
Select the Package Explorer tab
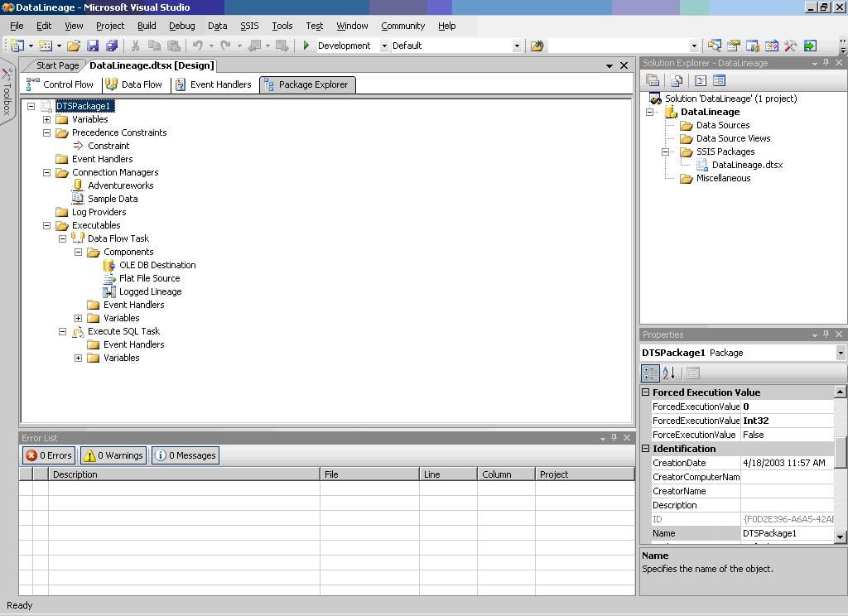pos(307,84)
